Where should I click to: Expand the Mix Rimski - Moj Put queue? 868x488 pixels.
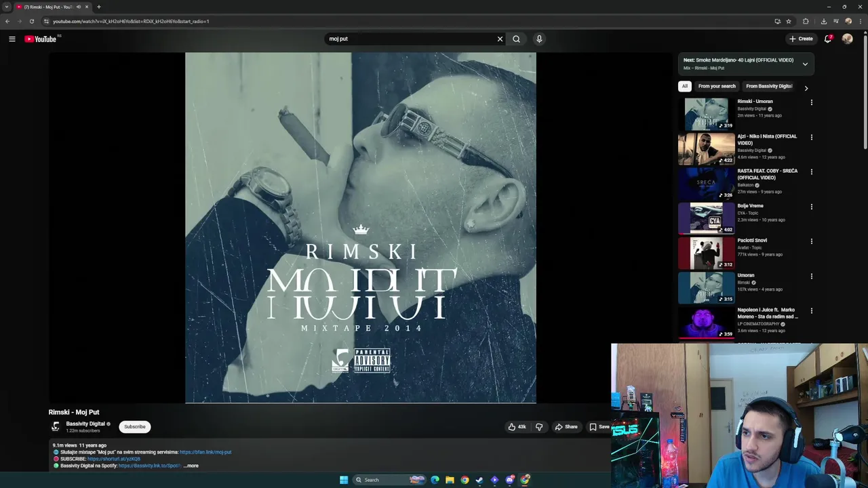coord(805,64)
